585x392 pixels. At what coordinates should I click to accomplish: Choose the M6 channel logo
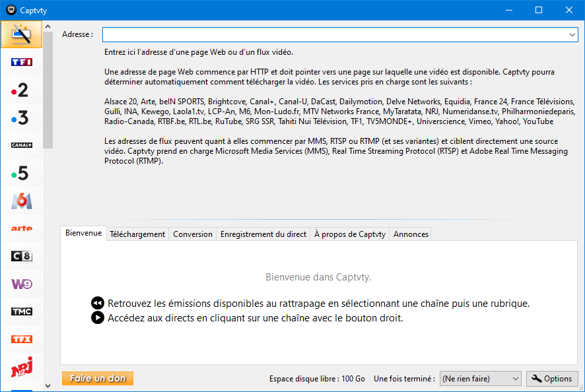(21, 201)
